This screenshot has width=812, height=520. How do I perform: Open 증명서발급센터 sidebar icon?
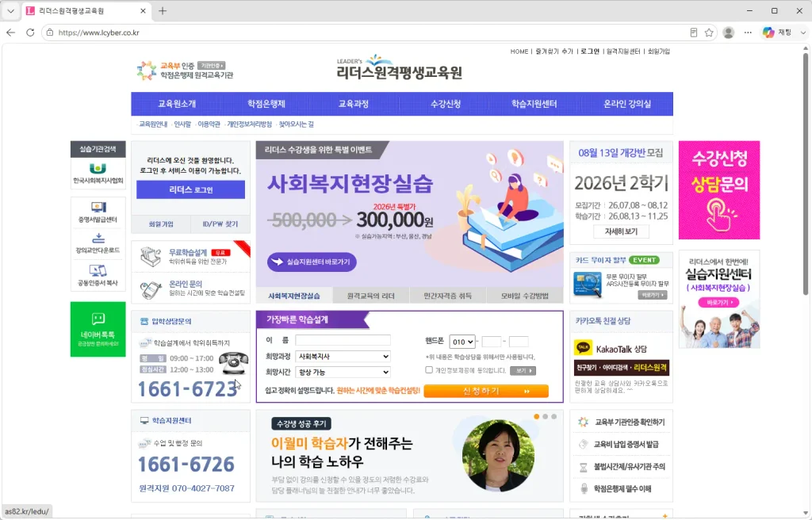[98, 212]
